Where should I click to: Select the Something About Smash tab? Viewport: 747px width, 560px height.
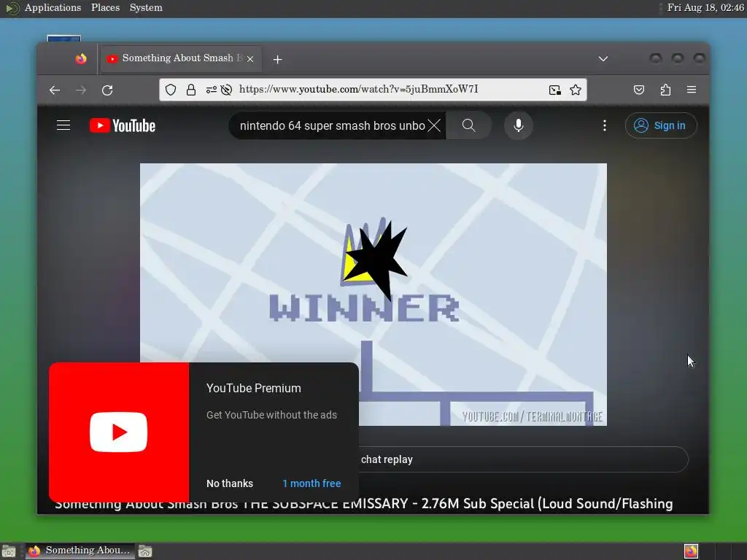click(181, 58)
